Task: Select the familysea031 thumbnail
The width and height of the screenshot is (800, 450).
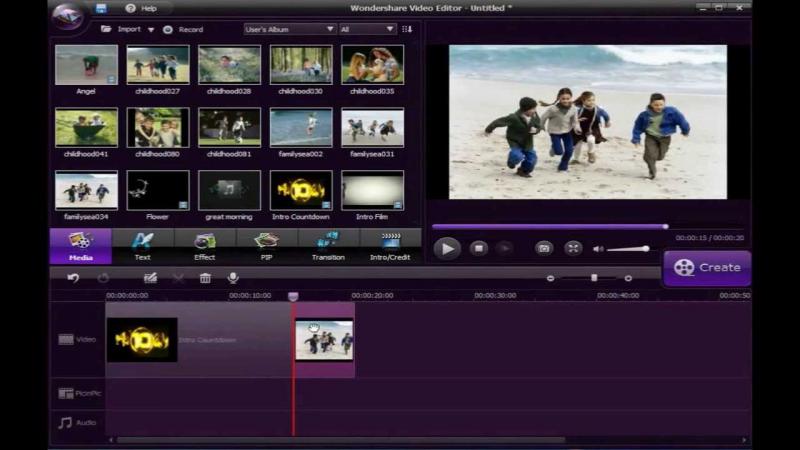Action: pyautogui.click(x=372, y=127)
